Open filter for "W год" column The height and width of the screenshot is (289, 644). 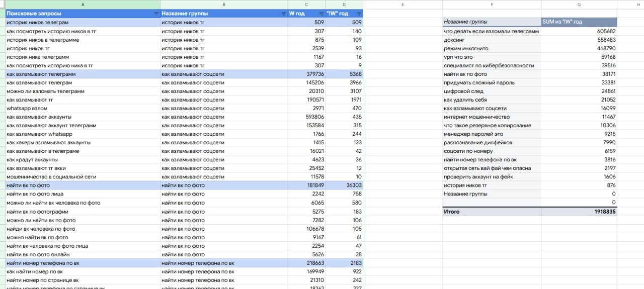[321, 14]
